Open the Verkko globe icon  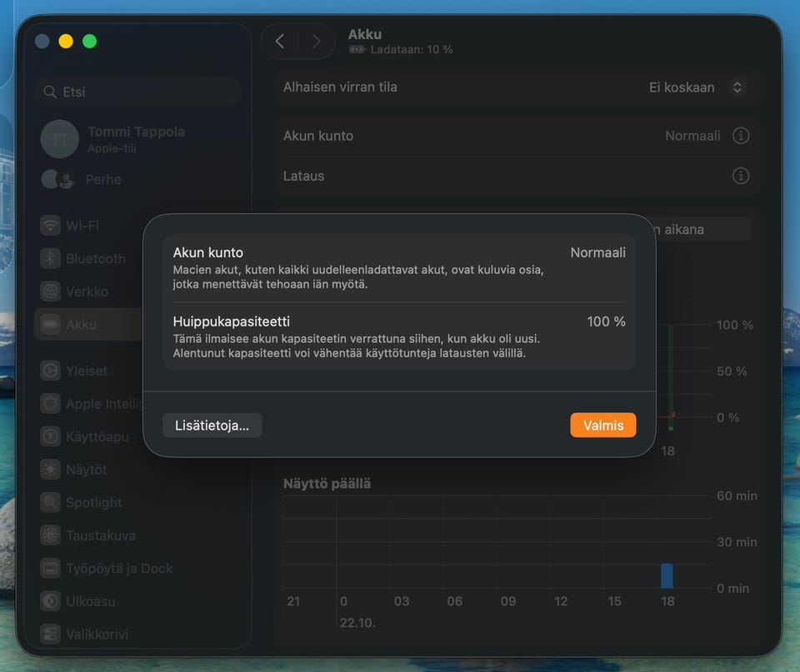tap(51, 291)
